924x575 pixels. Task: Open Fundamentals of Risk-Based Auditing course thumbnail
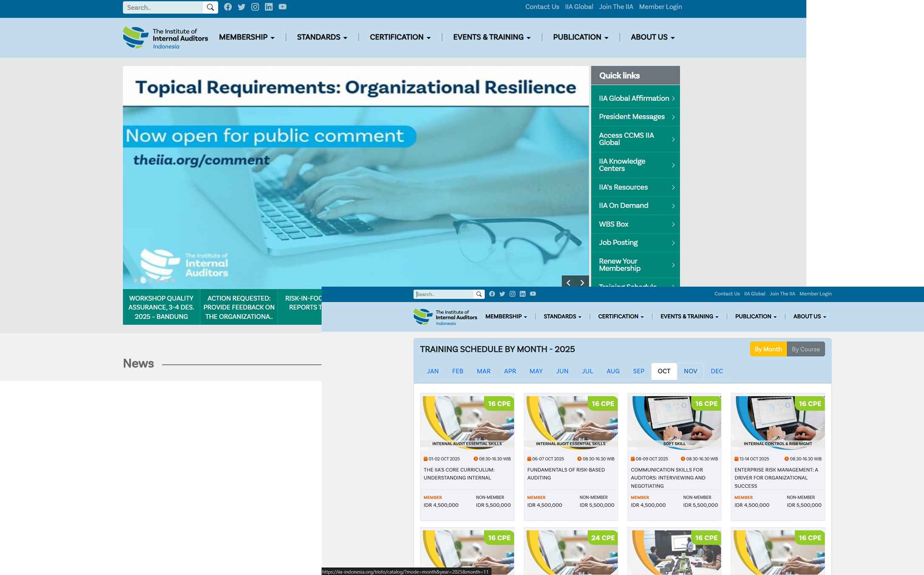pos(571,421)
